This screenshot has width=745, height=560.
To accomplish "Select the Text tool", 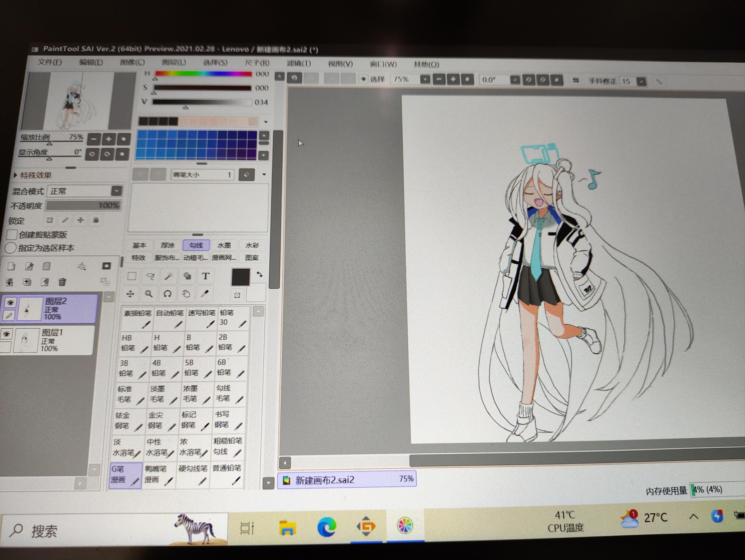I will [205, 276].
